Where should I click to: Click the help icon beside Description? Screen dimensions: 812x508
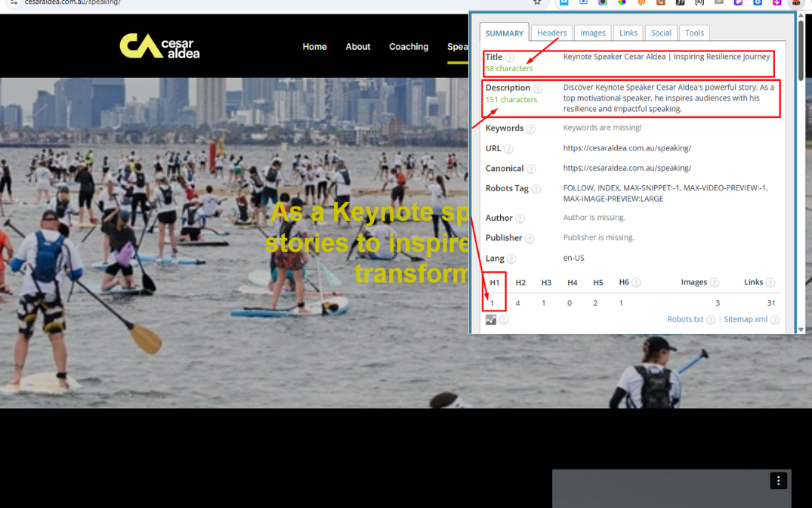click(538, 88)
